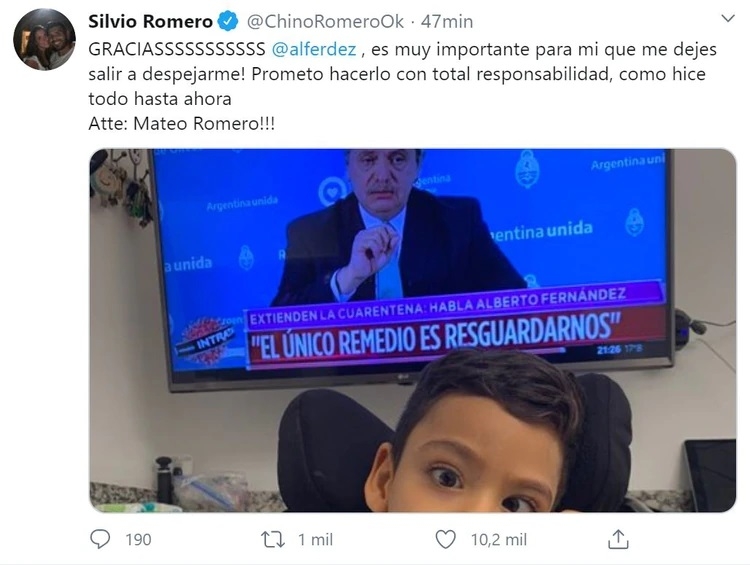Click the tweet text starting GRACIASSSS
The width and height of the screenshot is (750, 565).
click(x=403, y=74)
